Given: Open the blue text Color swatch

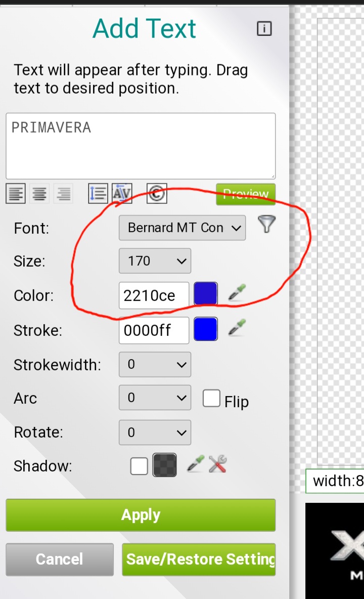Looking at the screenshot, I should click(x=206, y=294).
